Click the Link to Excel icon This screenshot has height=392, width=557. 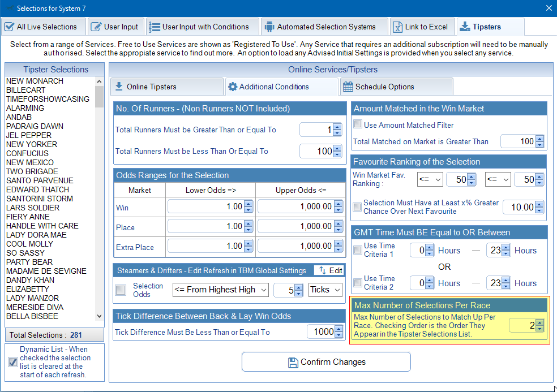click(398, 27)
